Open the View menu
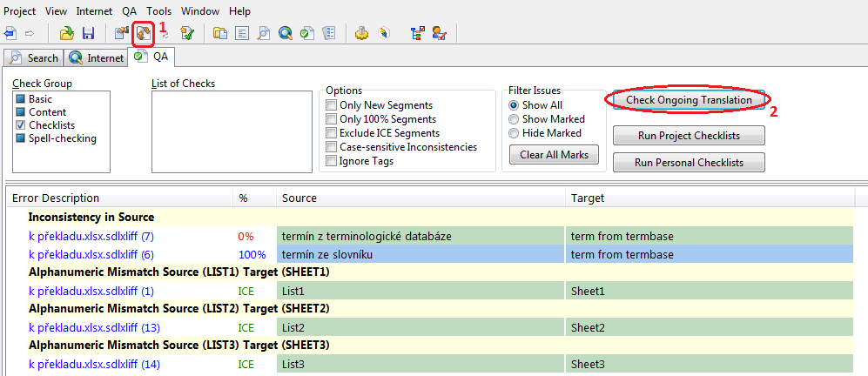This screenshot has height=376, width=868. [56, 11]
